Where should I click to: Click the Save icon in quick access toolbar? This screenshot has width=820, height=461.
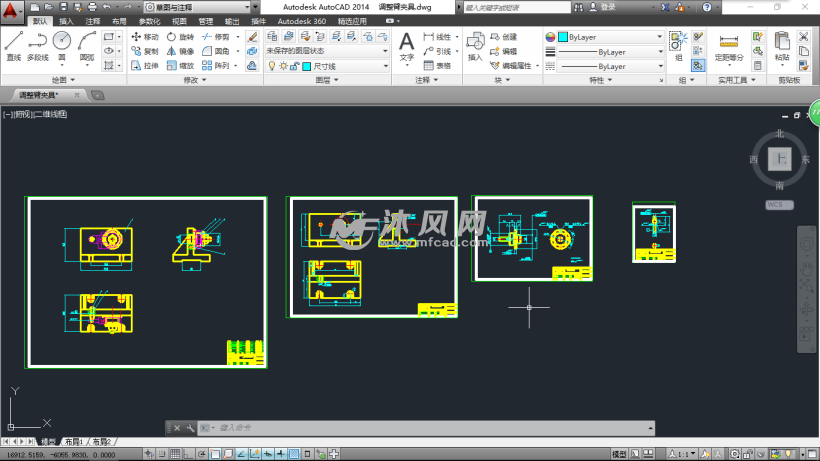coord(63,7)
